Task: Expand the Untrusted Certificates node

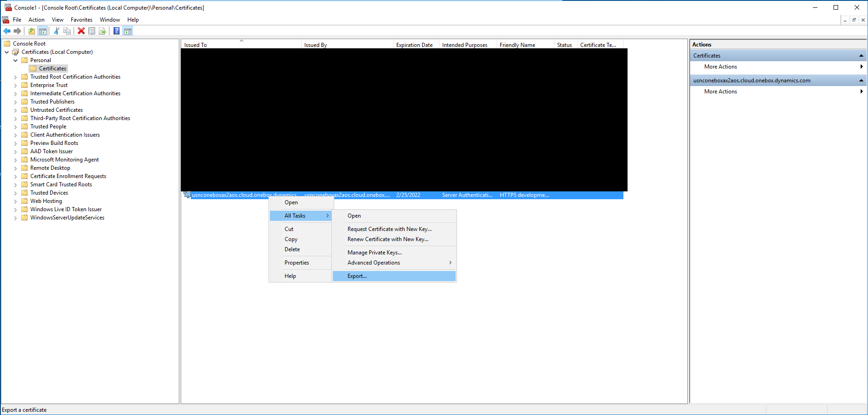Action: tap(16, 110)
